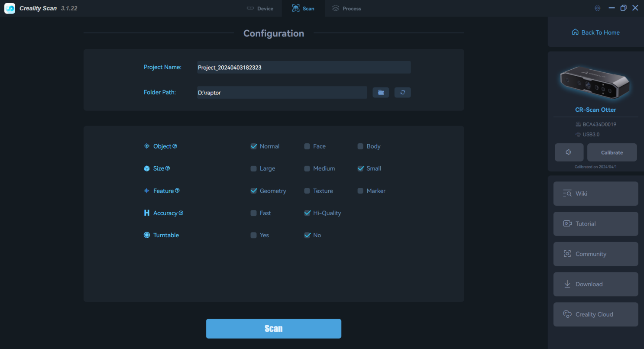Click the Creality Cloud icon
The image size is (644, 349).
coord(567,314)
